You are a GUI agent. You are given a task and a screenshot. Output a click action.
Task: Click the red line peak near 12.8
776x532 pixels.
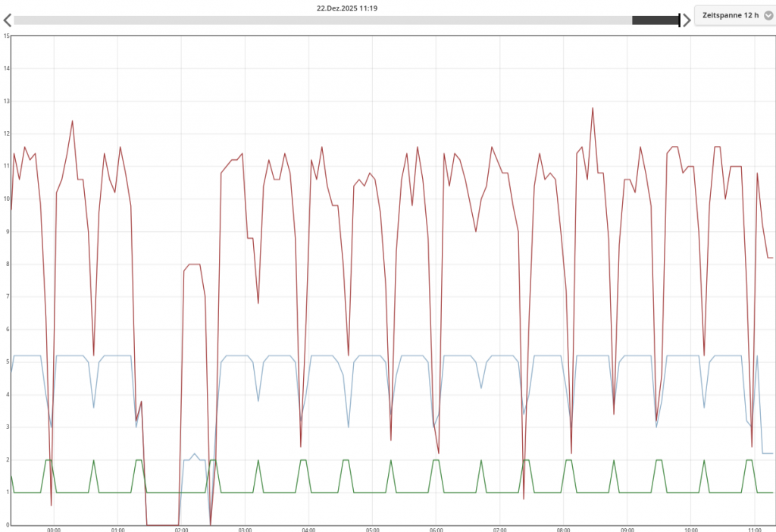coord(593,108)
